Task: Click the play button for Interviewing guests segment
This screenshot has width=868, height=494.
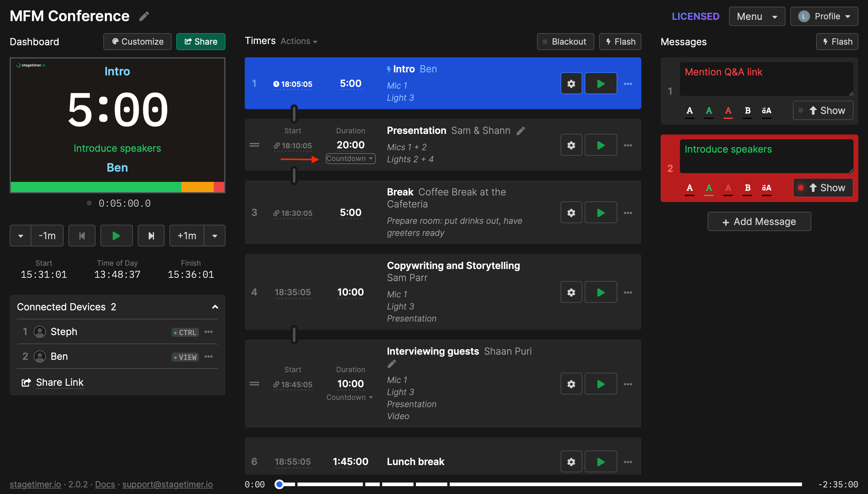Action: point(600,384)
